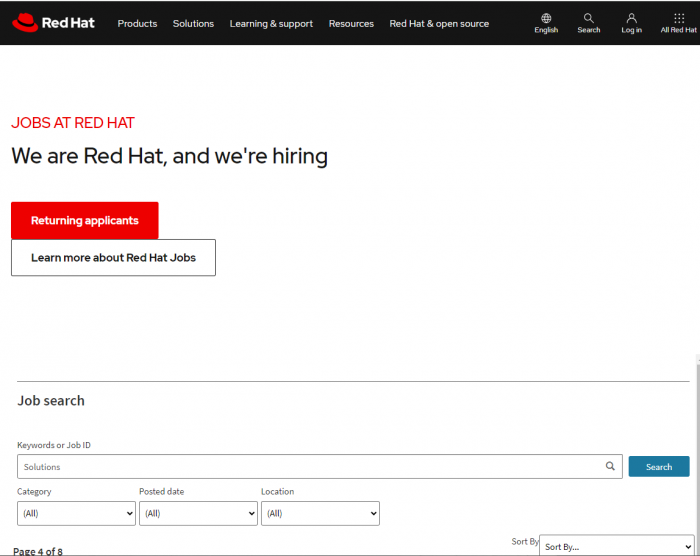Click the magnifier icon inside keywords field
700x556 pixels.
[x=610, y=466]
